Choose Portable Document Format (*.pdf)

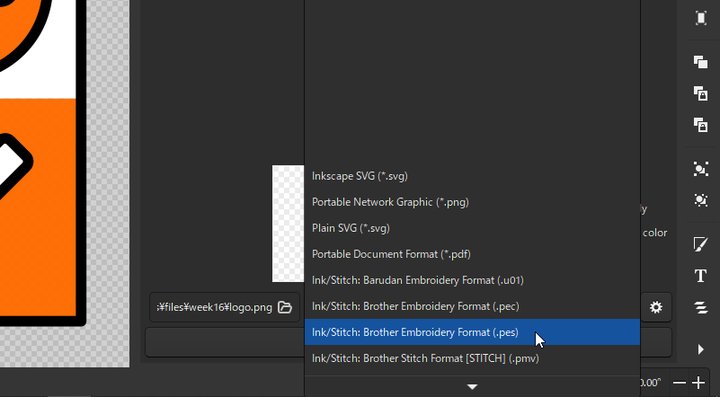coord(472,254)
